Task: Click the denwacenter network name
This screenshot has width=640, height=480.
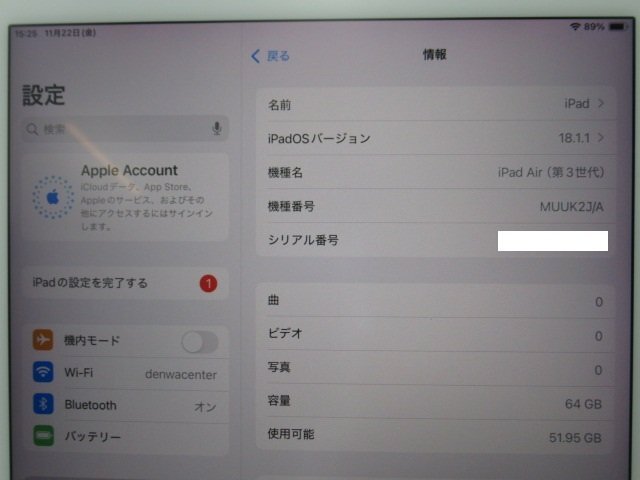Action: 181,374
